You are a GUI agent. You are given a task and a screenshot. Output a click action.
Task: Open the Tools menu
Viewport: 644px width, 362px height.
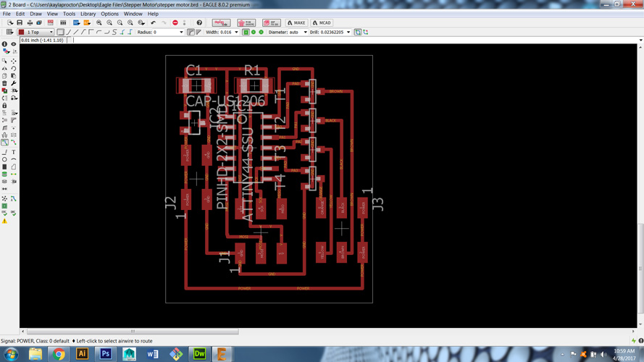click(x=69, y=14)
